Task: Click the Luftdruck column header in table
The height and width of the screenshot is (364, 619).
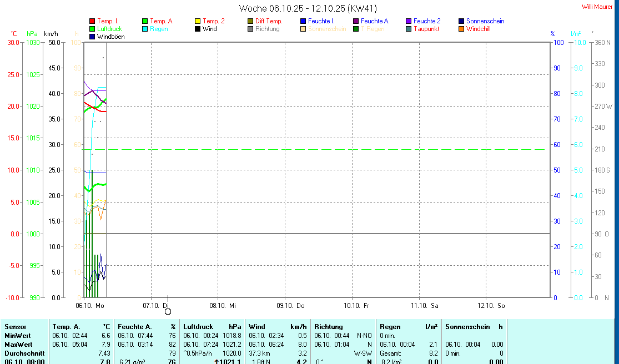Action: coord(198,327)
